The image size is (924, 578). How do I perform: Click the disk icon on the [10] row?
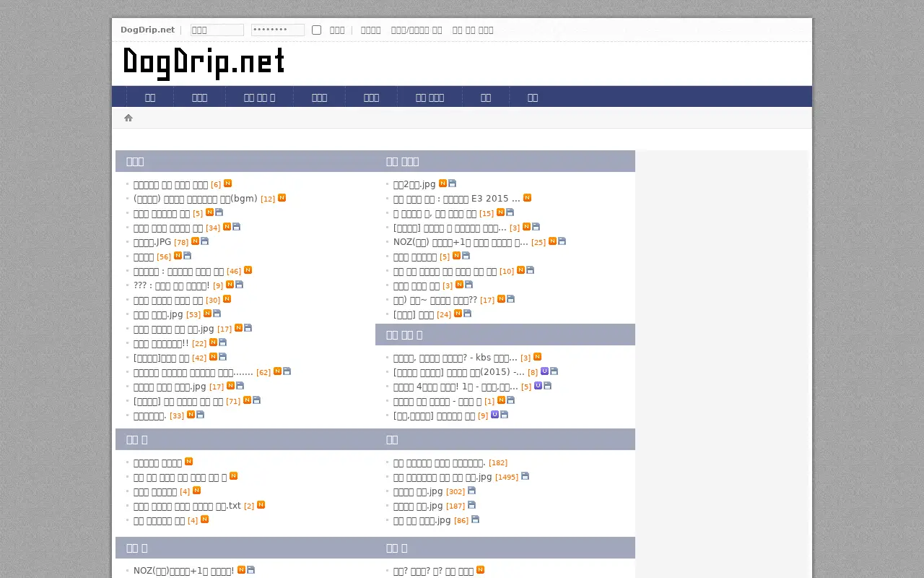(x=530, y=270)
